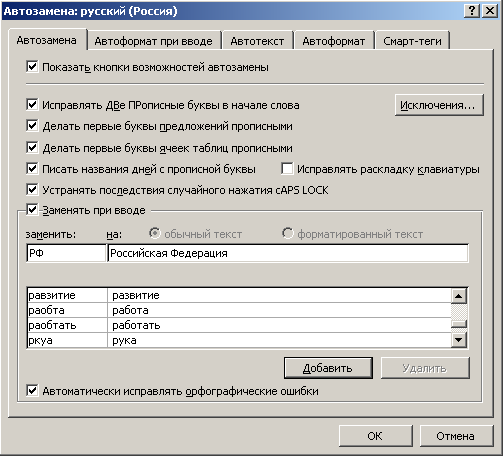Uncheck Исправлять ДВе ПРописные буквы option

(32, 105)
